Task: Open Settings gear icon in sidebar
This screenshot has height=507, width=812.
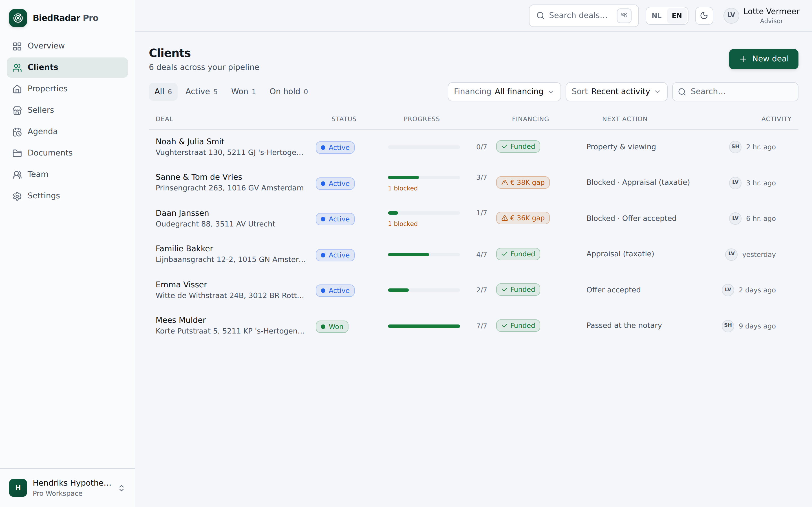Action: pyautogui.click(x=17, y=196)
